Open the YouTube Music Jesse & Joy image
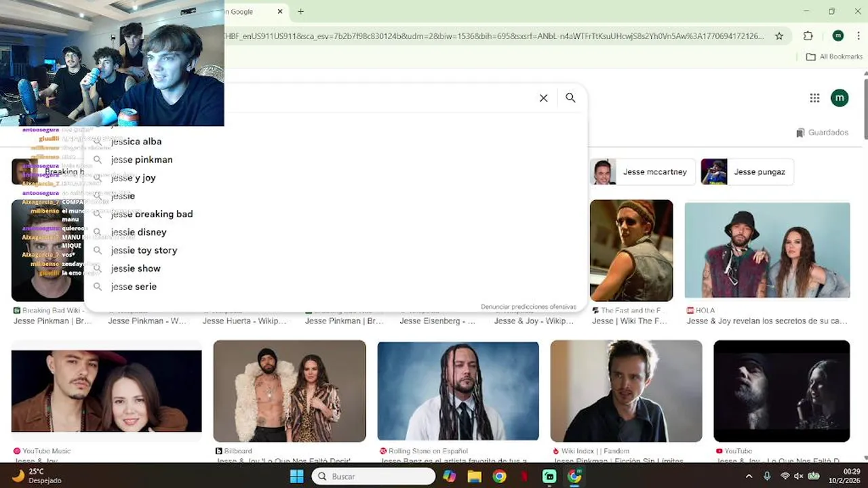The width and height of the screenshot is (868, 488). pyautogui.click(x=106, y=391)
